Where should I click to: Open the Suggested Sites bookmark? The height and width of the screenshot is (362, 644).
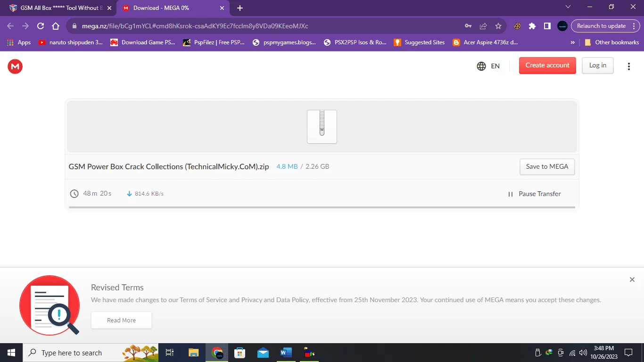[419, 42]
